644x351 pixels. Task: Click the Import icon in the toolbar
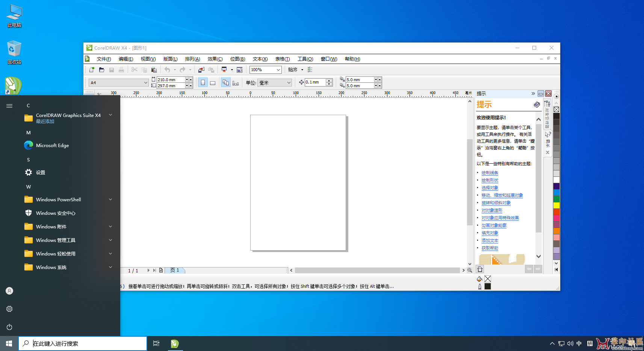tap(201, 70)
